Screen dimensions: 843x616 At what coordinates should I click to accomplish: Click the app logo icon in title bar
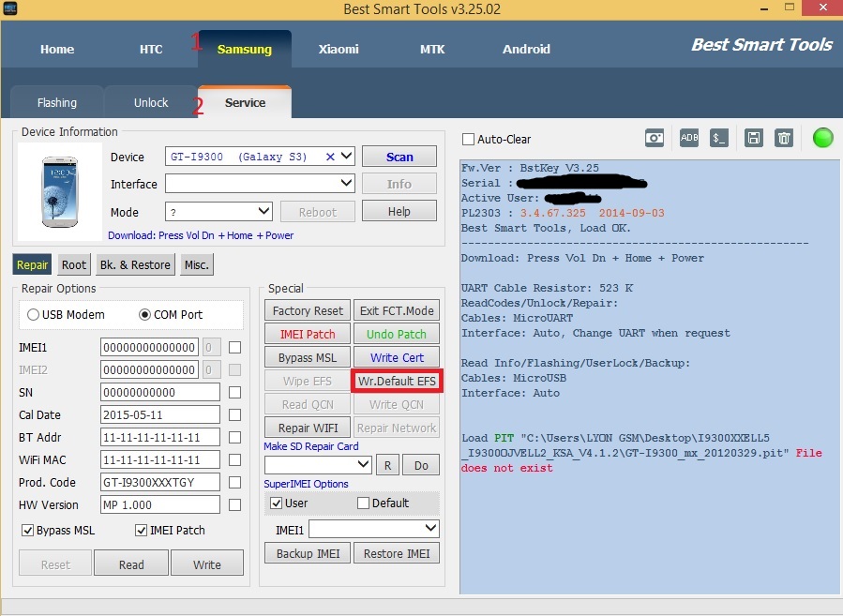pos(9,8)
